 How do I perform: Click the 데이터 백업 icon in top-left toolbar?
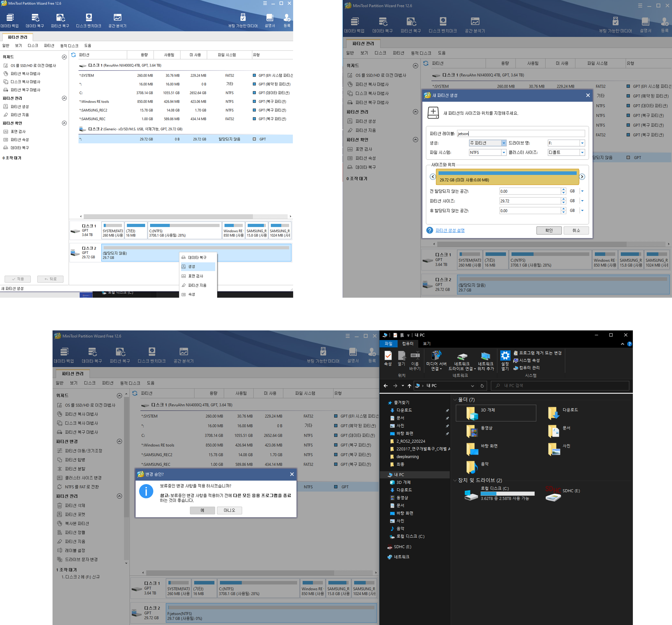(10, 17)
